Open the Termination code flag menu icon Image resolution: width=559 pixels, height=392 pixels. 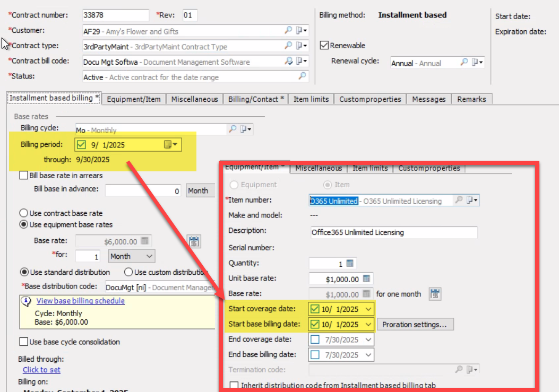click(472, 370)
